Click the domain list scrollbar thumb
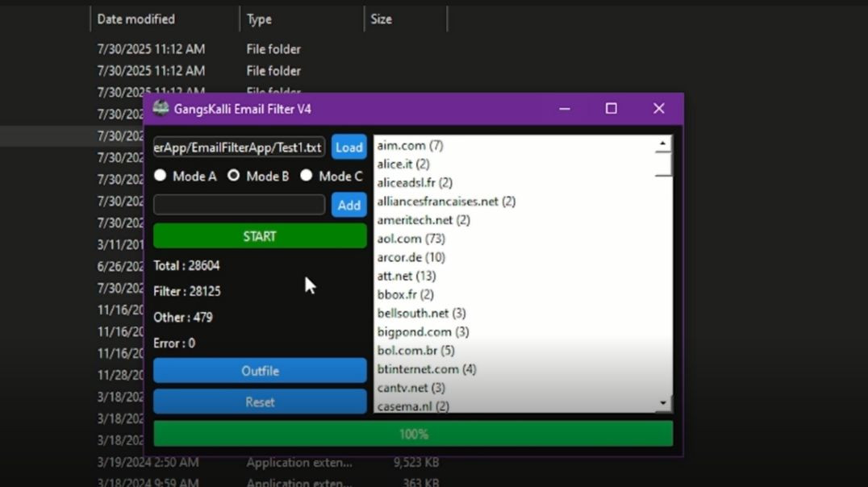This screenshot has width=868, height=487. click(662, 164)
